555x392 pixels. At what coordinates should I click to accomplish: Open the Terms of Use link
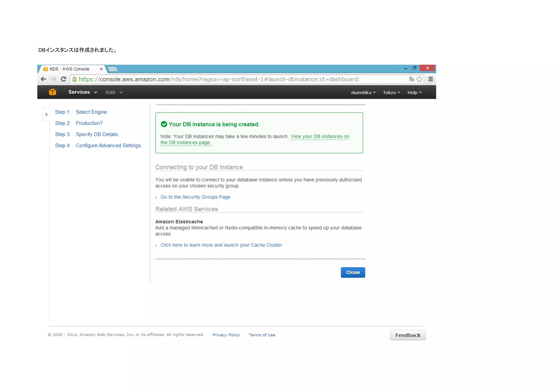262,335
